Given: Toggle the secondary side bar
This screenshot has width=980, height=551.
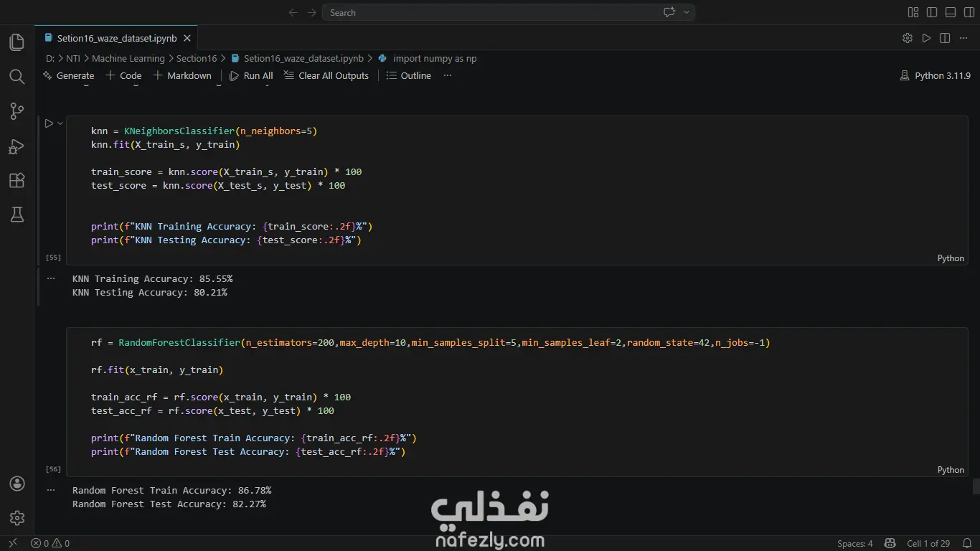Looking at the screenshot, I should (x=969, y=12).
